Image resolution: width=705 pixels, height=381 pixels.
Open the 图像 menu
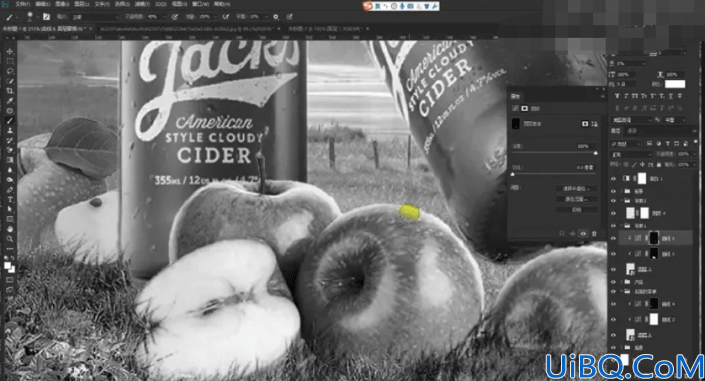(x=62, y=4)
